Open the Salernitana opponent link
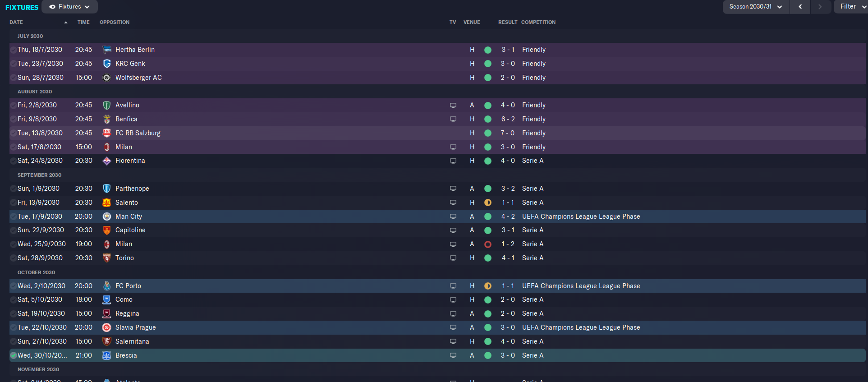This screenshot has width=868, height=382. pyautogui.click(x=132, y=341)
